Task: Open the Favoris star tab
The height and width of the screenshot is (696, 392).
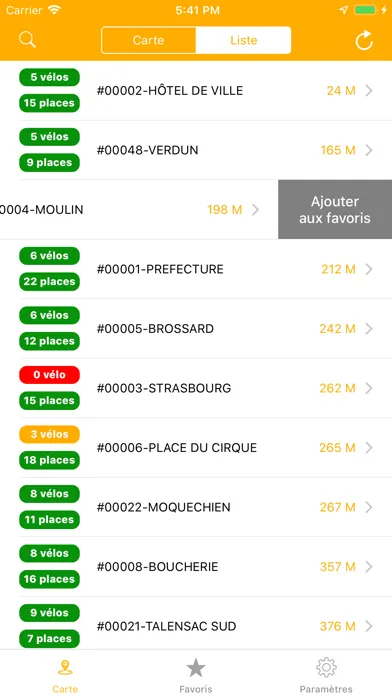Action: (x=196, y=675)
